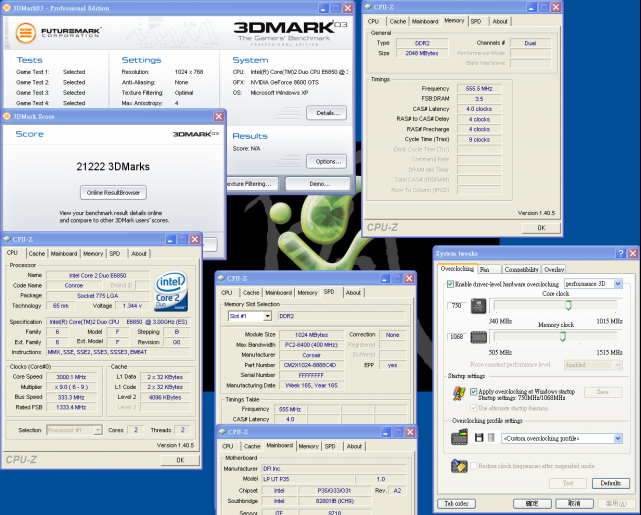The image size is (641, 515).
Task: Delete overclocking profile with the trash icon
Action: click(x=491, y=438)
